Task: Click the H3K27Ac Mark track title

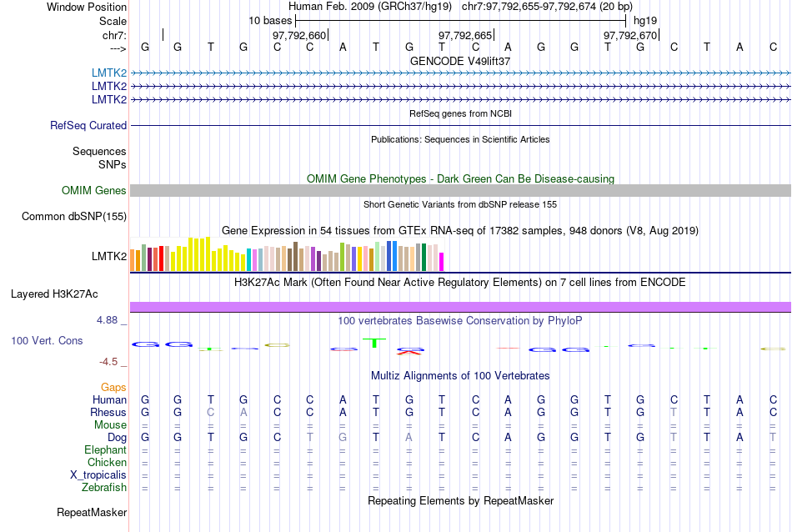Action: click(x=460, y=283)
